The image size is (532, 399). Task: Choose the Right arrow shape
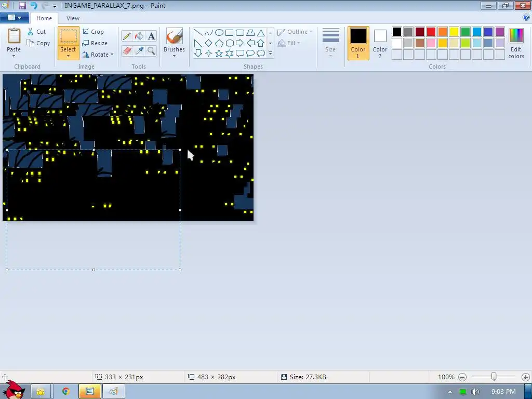(240, 43)
